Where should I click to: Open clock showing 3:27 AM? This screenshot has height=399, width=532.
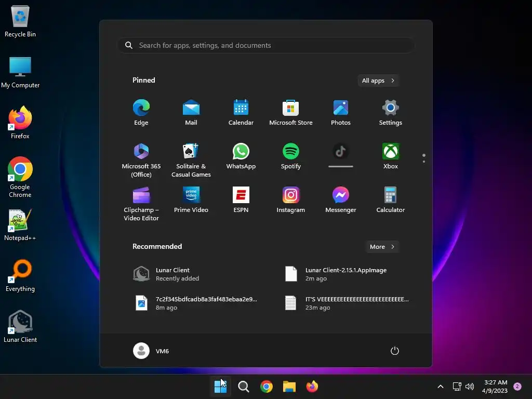click(495, 387)
